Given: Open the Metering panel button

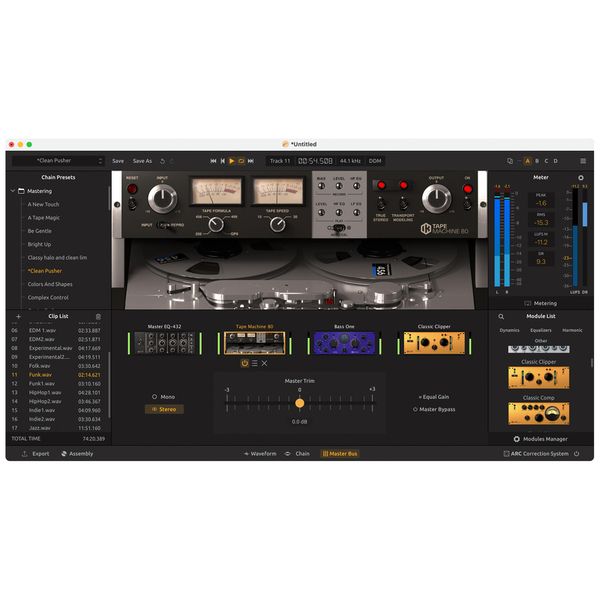Looking at the screenshot, I should 540,303.
